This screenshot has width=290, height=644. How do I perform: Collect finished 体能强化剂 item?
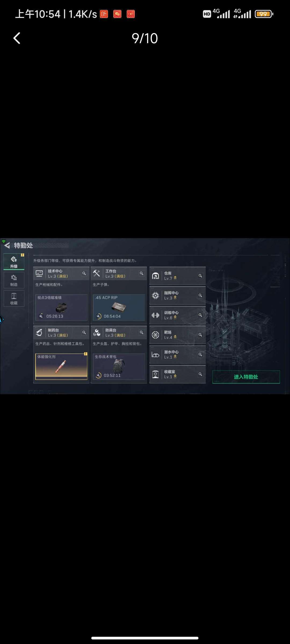61,367
